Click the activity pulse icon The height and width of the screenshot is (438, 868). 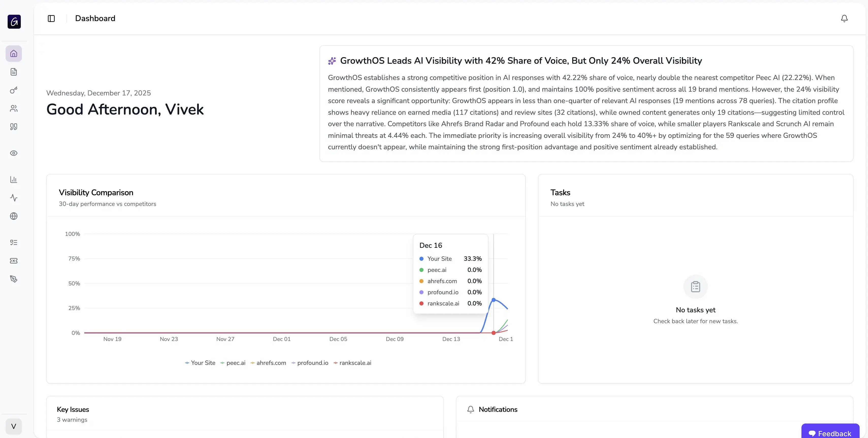tap(13, 198)
